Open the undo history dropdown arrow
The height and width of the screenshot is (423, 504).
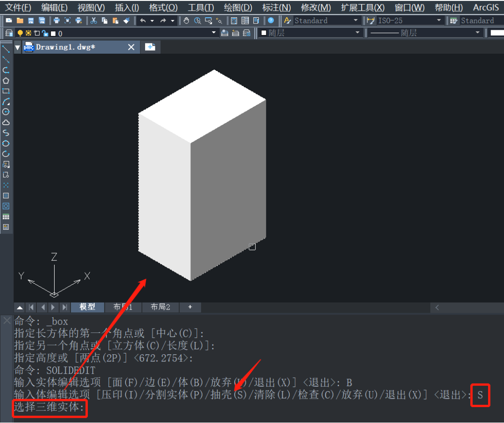coord(152,21)
